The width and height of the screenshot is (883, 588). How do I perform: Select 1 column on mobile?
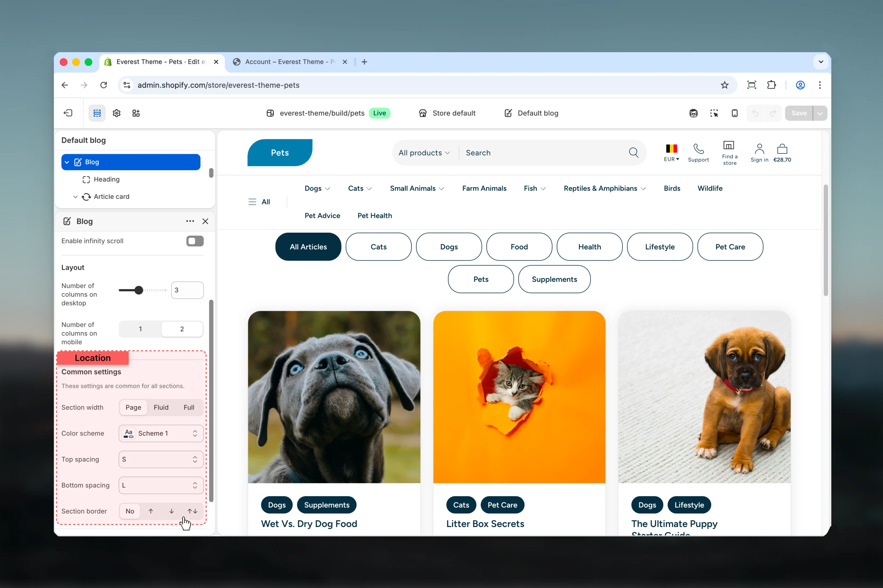tap(140, 329)
